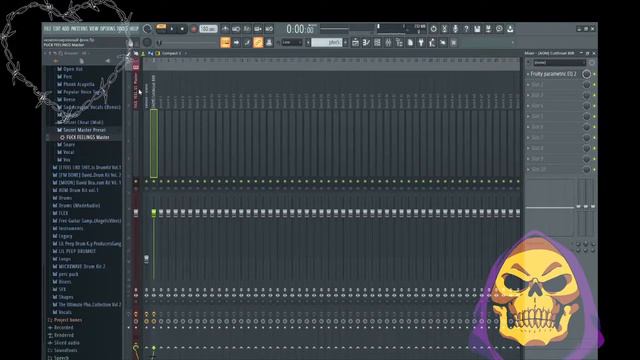The height and width of the screenshot is (360, 640).
Task: Select the Project bones browser entry
Action: pos(68,320)
